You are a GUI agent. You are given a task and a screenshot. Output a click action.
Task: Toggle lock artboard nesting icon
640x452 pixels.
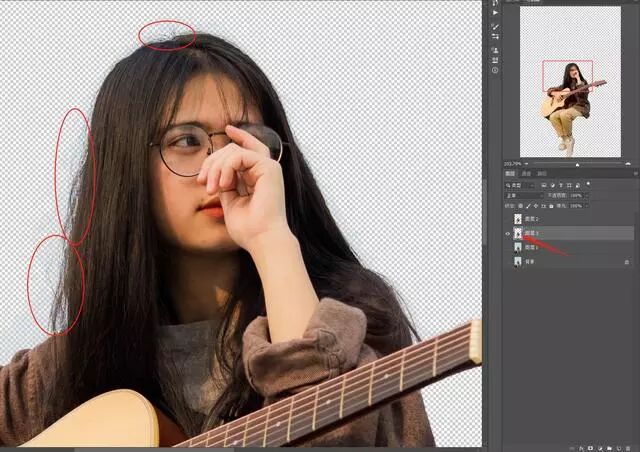tap(543, 206)
